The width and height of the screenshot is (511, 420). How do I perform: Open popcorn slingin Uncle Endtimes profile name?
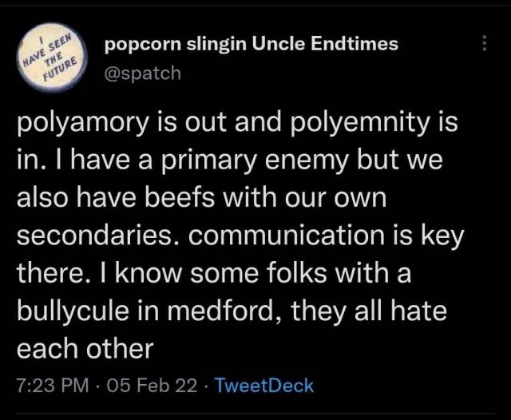click(251, 44)
